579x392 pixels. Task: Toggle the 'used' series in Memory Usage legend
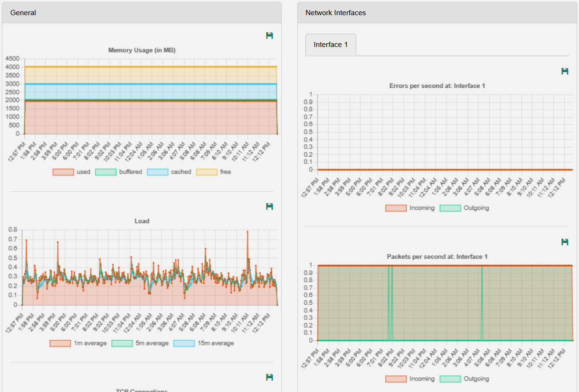coord(63,172)
